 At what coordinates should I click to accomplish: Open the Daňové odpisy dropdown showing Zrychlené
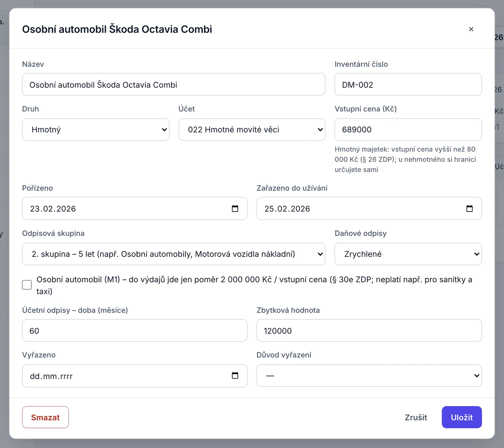(408, 254)
